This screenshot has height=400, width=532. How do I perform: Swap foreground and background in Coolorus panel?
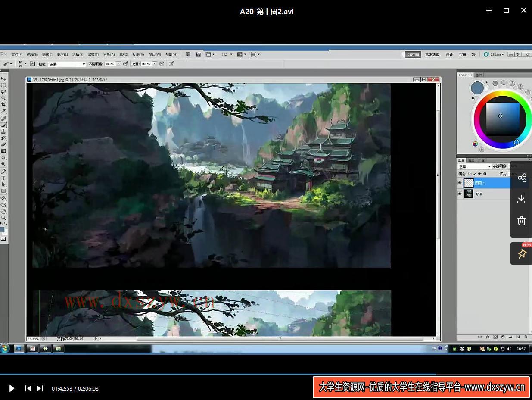(486, 81)
